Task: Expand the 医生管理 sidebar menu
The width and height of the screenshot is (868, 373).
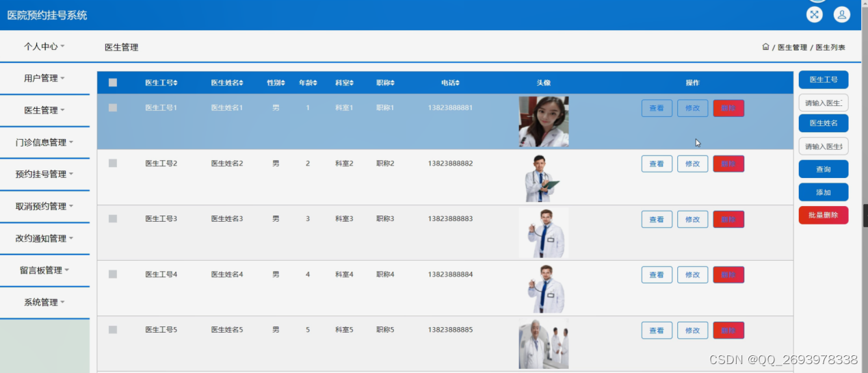Action: pyautogui.click(x=44, y=110)
